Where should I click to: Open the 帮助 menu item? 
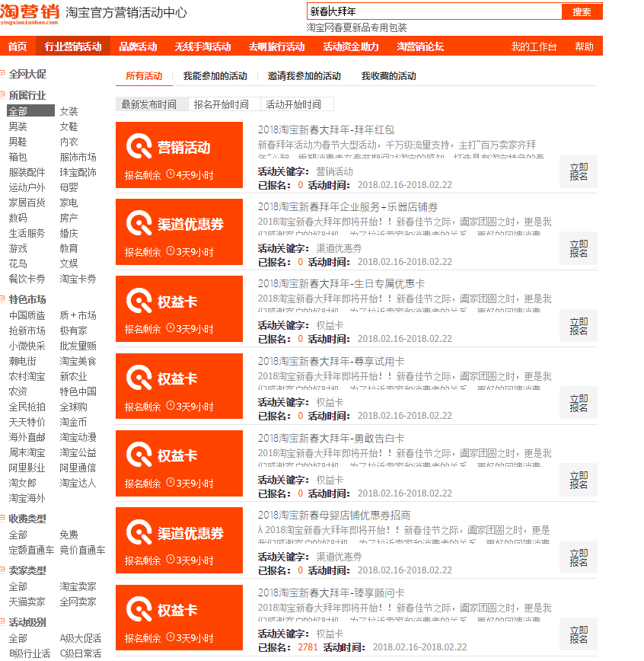[x=584, y=46]
